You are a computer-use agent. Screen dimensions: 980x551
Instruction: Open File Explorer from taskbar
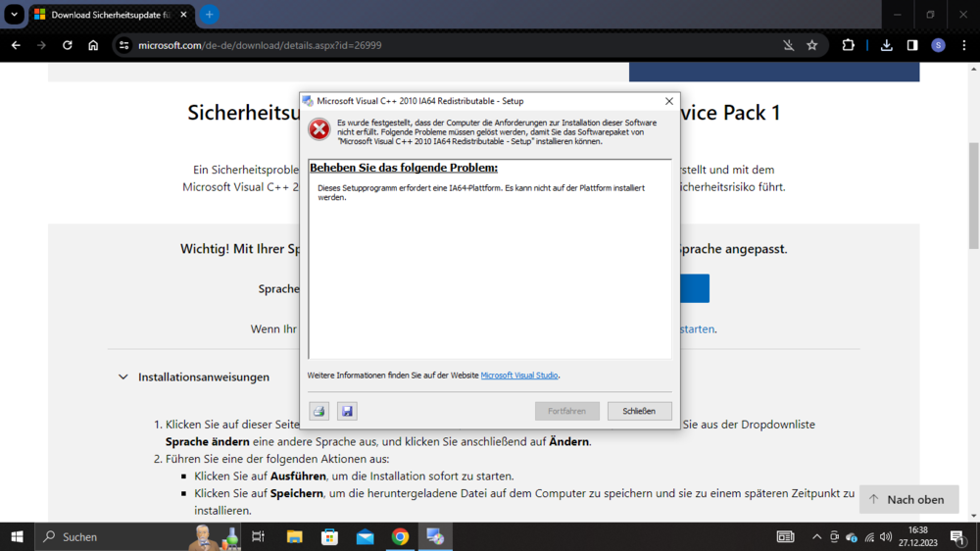(x=294, y=536)
